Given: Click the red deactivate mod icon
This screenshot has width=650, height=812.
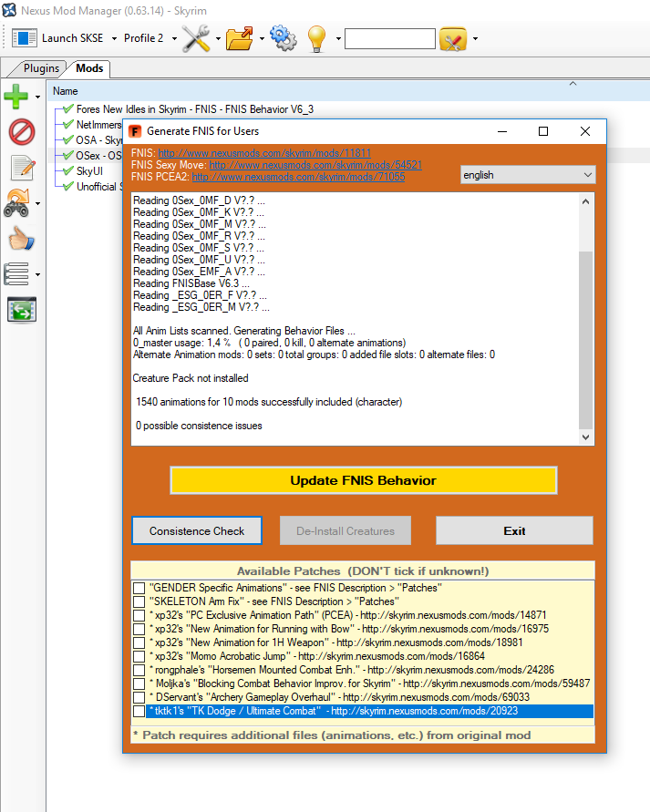Looking at the screenshot, I should pyautogui.click(x=22, y=132).
